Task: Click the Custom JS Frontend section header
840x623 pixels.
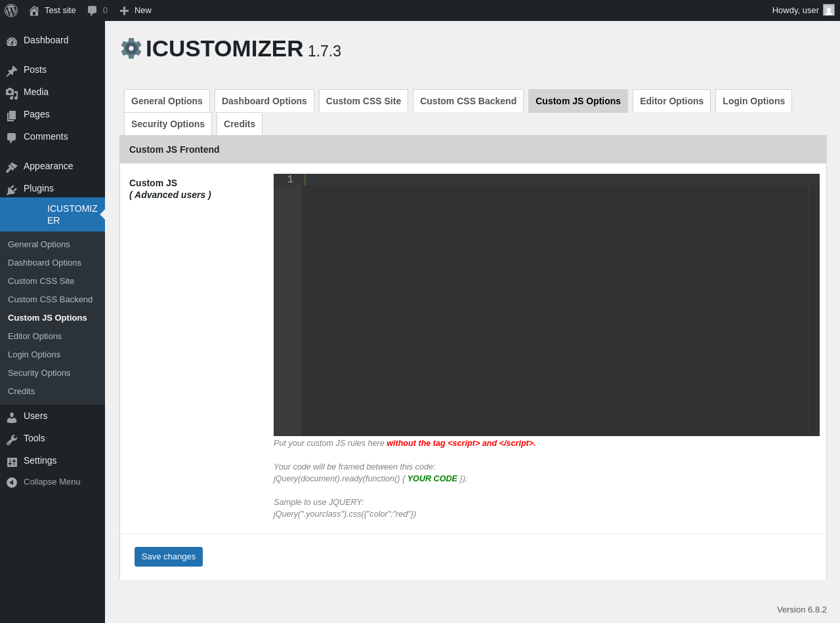Action: [473, 150]
